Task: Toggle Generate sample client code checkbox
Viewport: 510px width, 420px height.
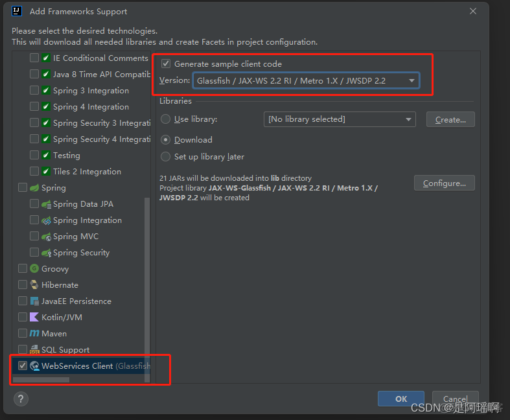Action: pos(166,64)
